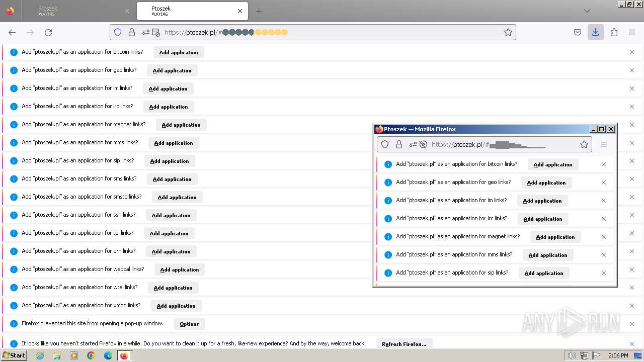Open the Windows Start menu
The height and width of the screenshot is (362, 644).
[14, 355]
